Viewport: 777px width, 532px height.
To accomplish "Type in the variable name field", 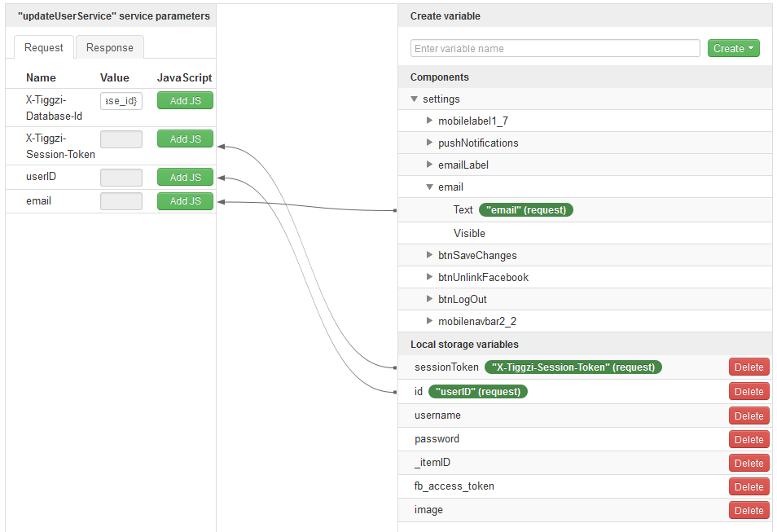I will [x=555, y=48].
